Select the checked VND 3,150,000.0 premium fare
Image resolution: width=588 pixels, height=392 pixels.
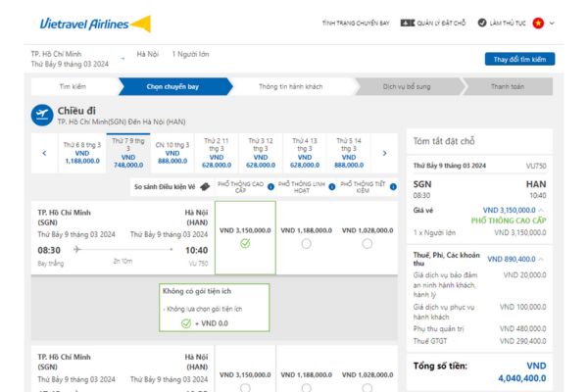(244, 245)
